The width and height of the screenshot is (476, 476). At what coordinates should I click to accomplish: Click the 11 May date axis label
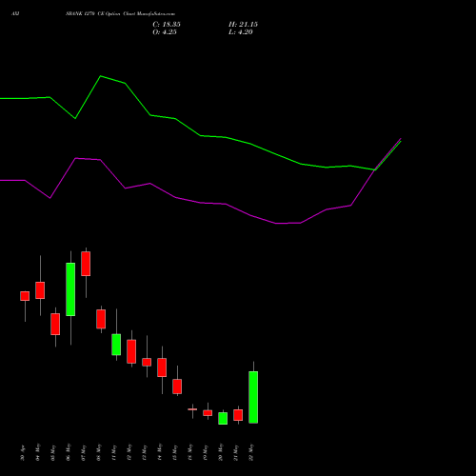[x=114, y=452]
